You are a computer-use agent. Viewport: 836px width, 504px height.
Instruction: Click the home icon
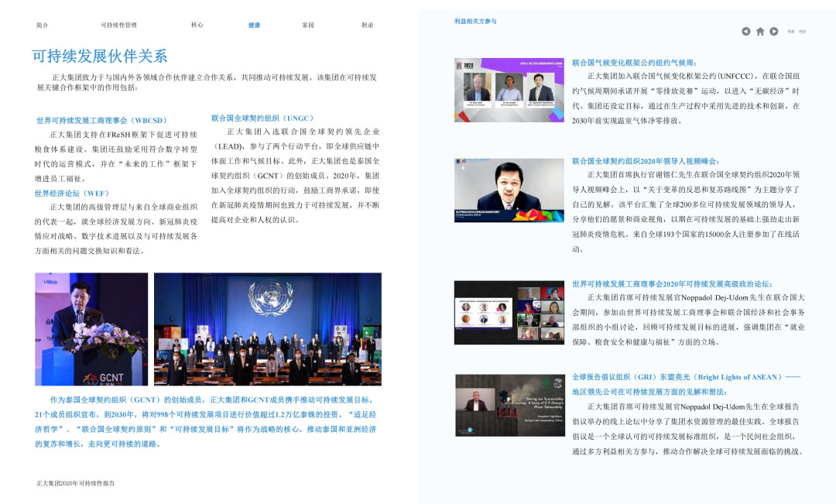[x=760, y=32]
